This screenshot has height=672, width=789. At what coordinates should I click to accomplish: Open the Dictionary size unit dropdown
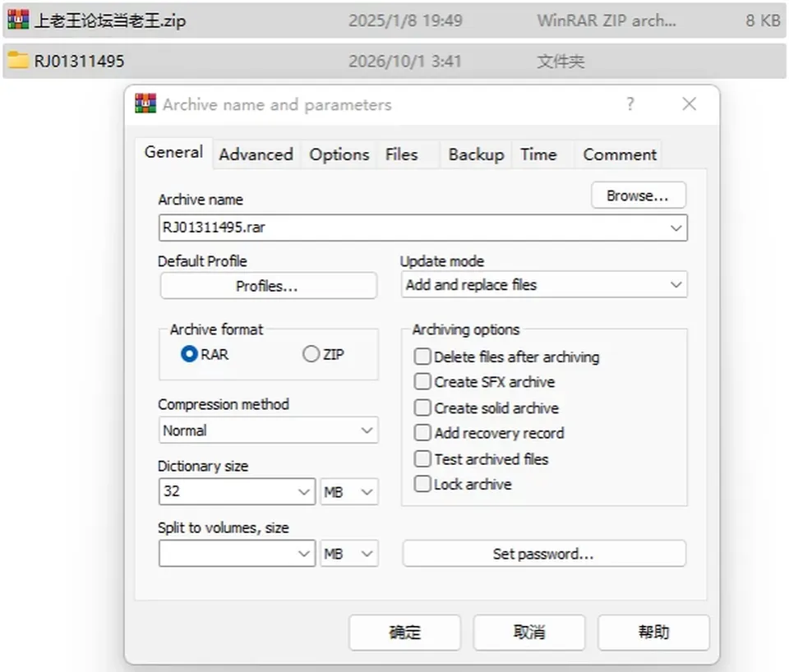[349, 491]
